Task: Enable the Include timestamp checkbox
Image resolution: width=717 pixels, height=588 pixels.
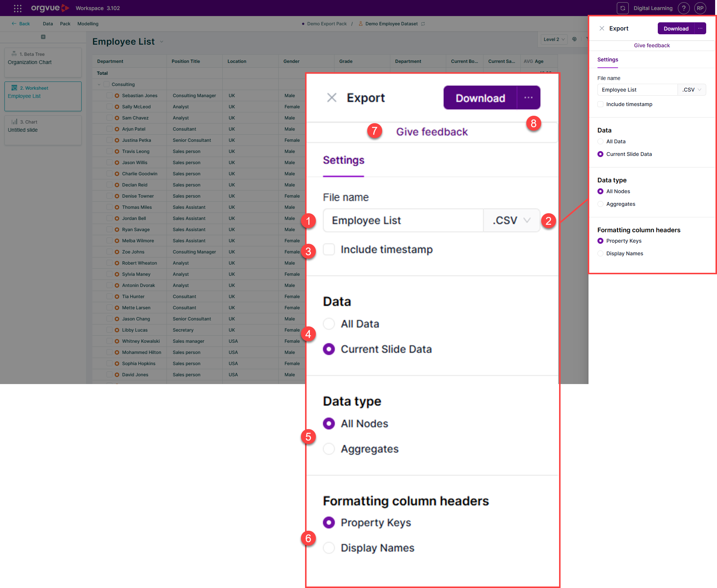Action: tap(600, 104)
